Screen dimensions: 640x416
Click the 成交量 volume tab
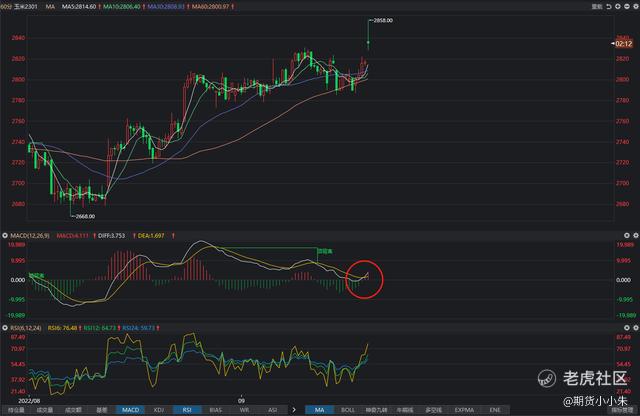point(44,410)
